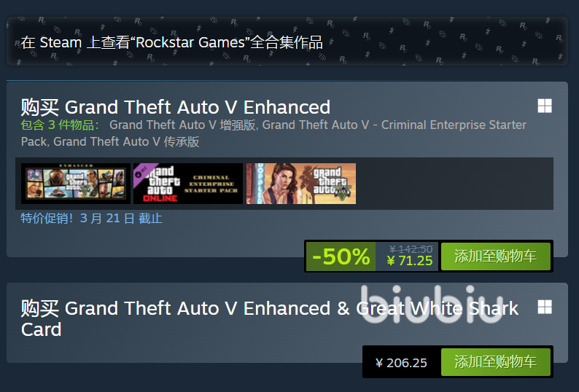Image resolution: width=579 pixels, height=392 pixels.
Task: Open the Grand Theft Auto V 增强版 item link
Action: coord(182,125)
